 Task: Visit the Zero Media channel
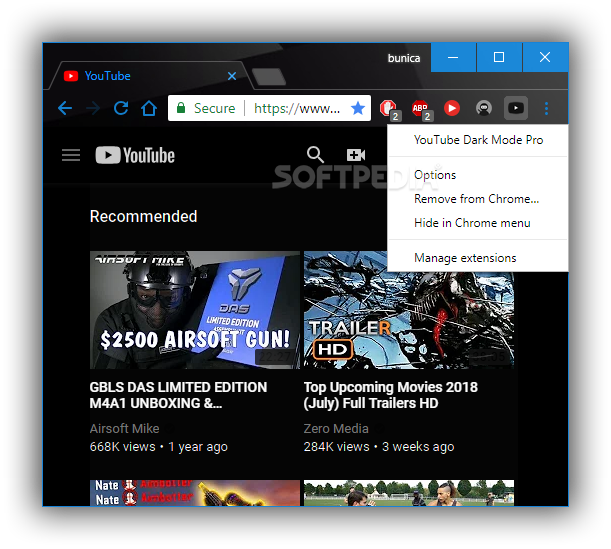click(336, 429)
